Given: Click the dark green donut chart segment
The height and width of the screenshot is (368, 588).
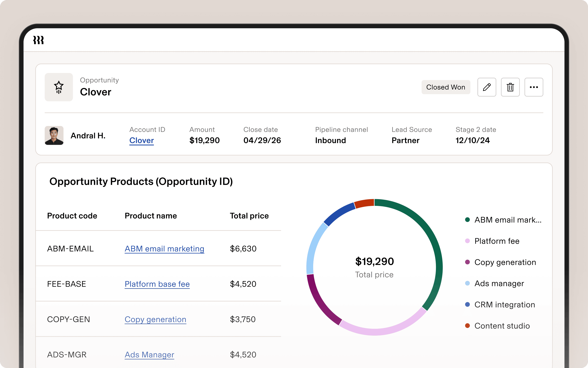Looking at the screenshot, I should coord(435,243).
